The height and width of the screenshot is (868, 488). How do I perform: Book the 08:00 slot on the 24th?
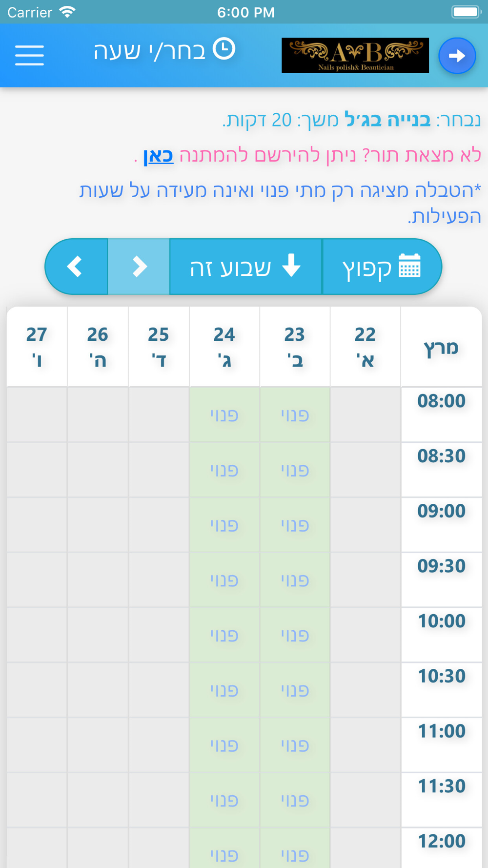[x=224, y=415]
